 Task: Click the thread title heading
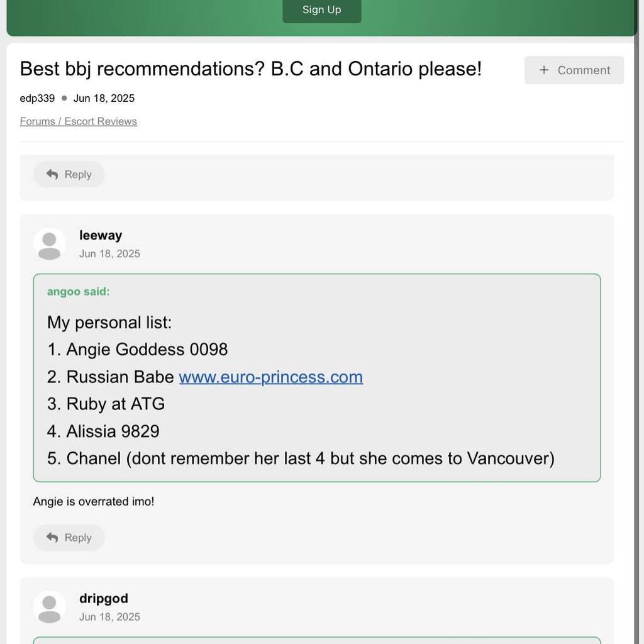[250, 69]
